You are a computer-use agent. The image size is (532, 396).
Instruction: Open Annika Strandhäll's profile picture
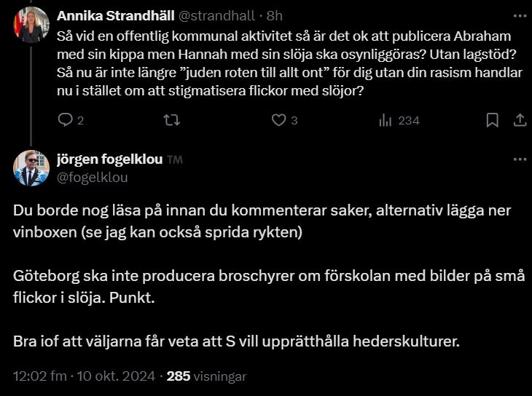(31, 25)
